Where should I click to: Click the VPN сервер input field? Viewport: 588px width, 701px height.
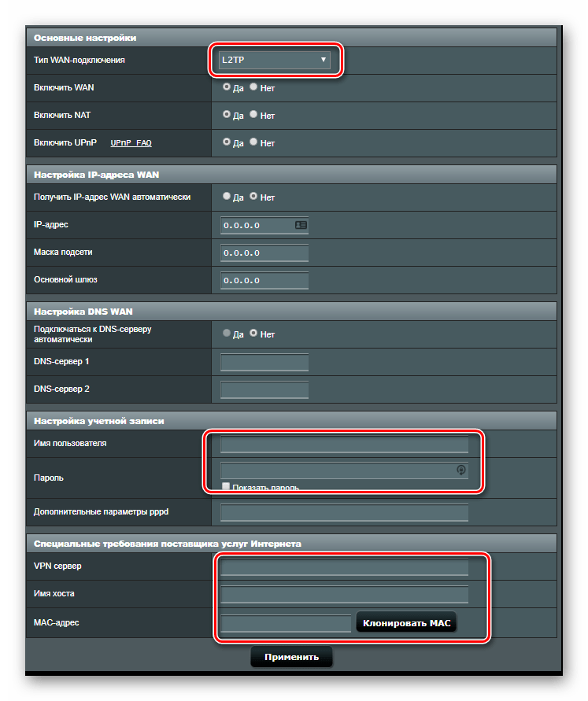[x=344, y=567]
